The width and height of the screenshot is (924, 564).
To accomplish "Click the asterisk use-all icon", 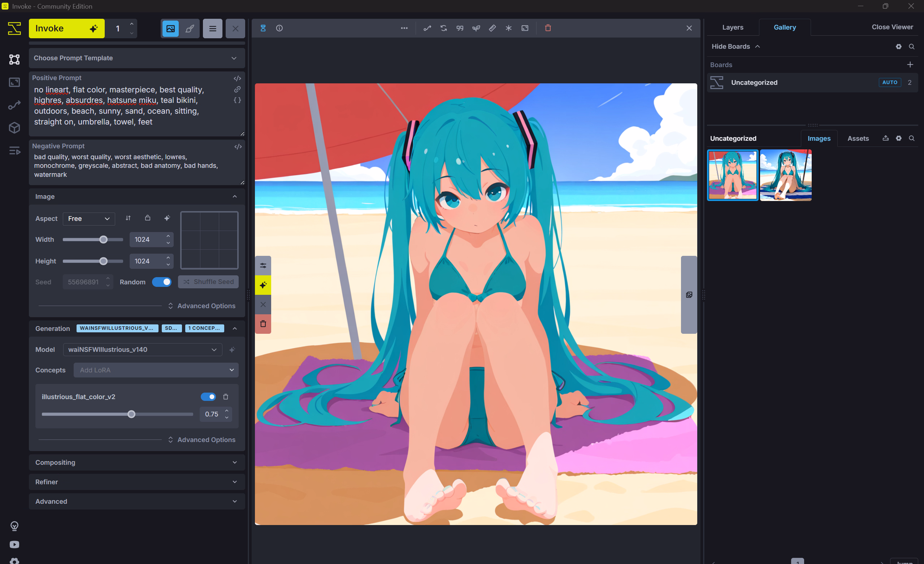I will (508, 28).
